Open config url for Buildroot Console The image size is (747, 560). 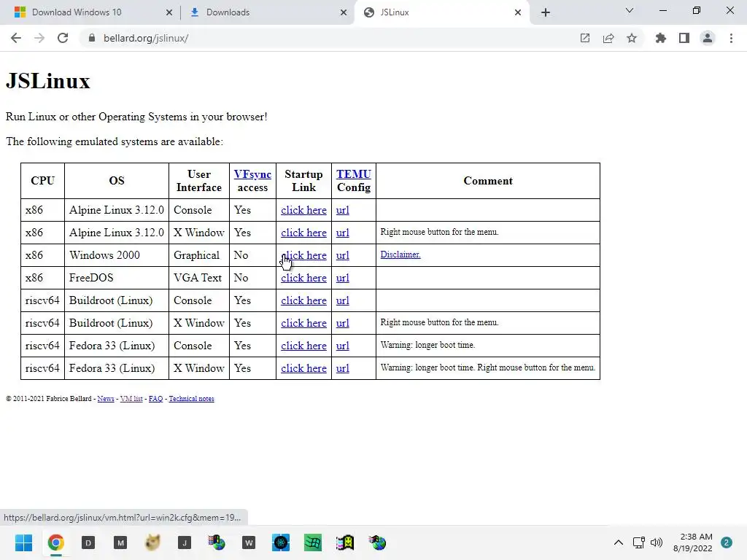[343, 300]
